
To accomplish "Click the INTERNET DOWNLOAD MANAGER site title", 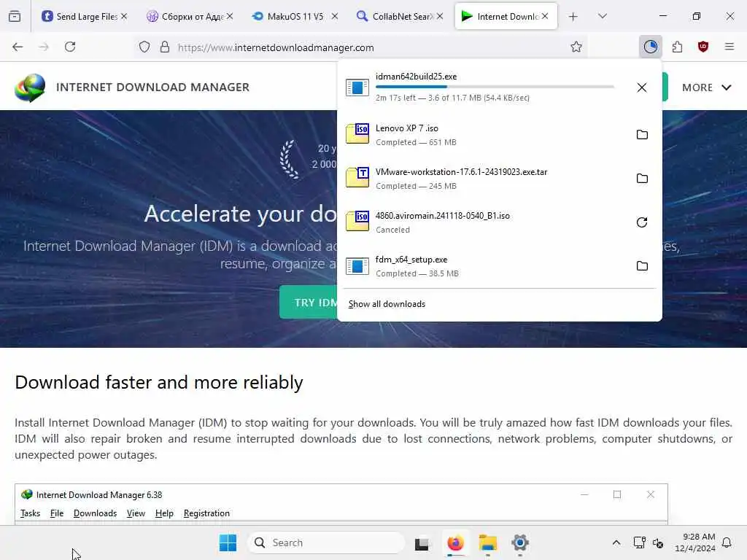I will [152, 87].
